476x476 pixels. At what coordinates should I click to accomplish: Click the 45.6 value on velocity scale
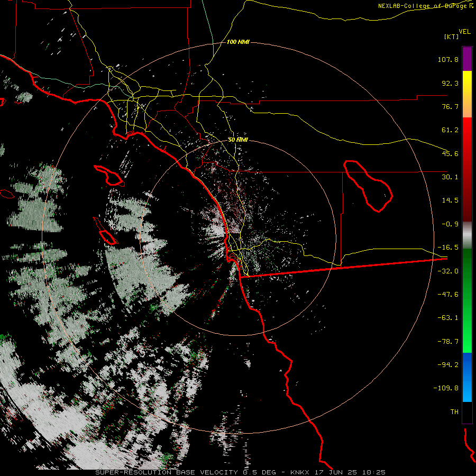450,153
